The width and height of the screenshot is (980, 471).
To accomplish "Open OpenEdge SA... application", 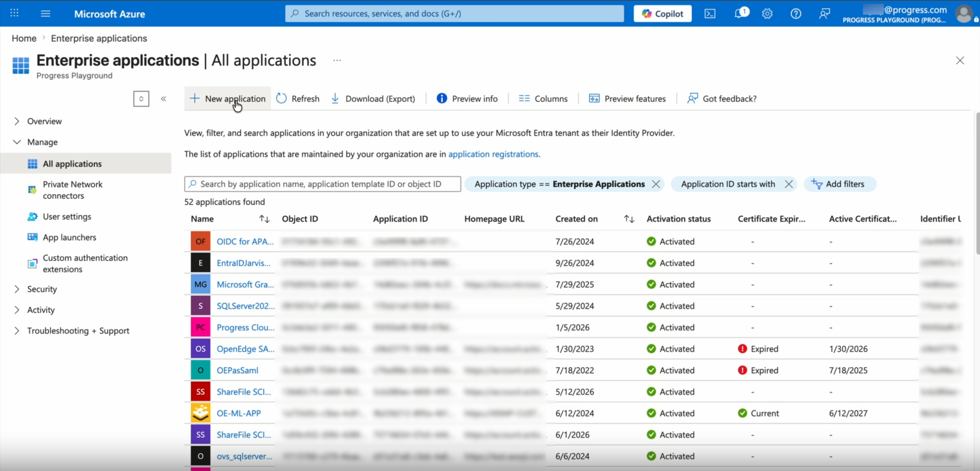I will [x=245, y=349].
